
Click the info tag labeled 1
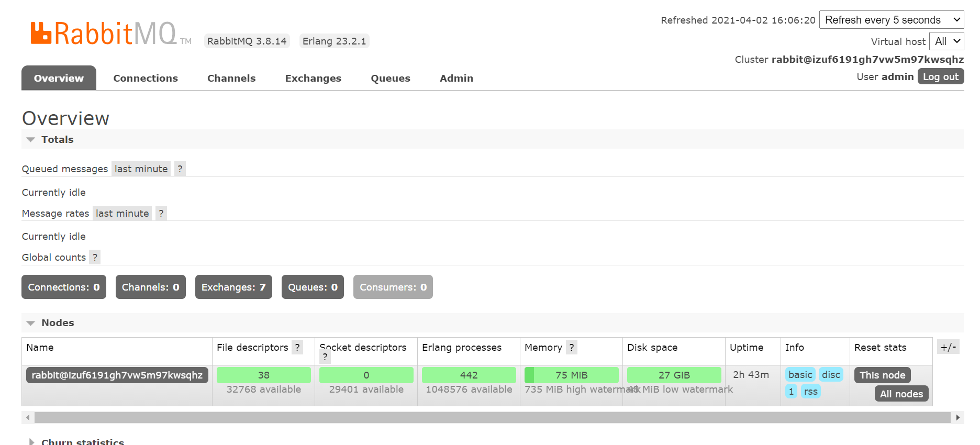792,391
